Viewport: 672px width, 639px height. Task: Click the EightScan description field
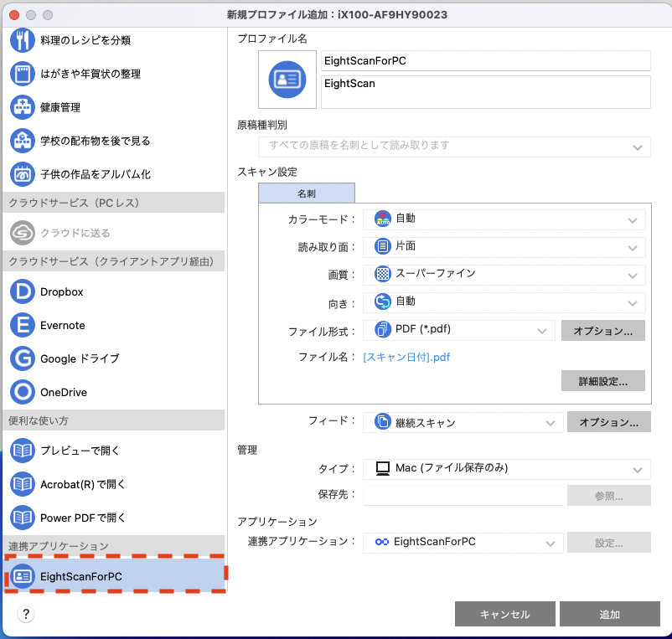486,92
